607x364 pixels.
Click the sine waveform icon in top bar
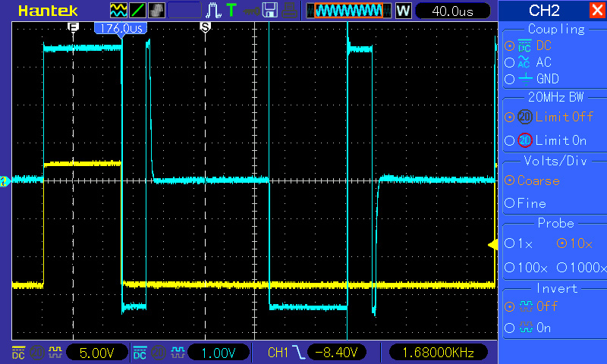point(118,10)
